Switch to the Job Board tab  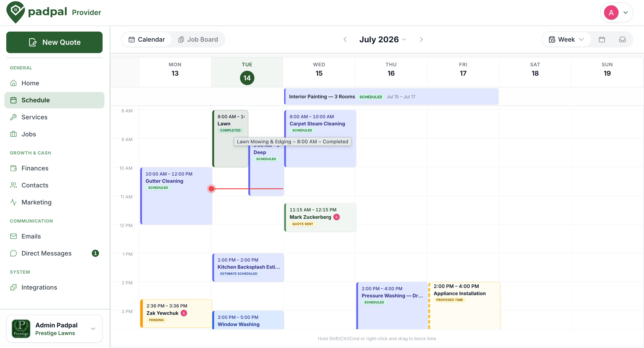(x=198, y=39)
